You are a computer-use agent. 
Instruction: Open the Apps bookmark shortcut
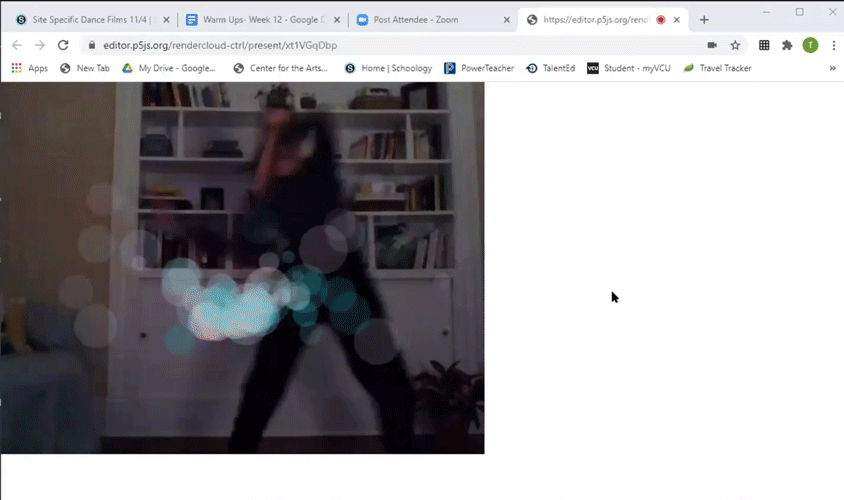pyautogui.click(x=30, y=68)
